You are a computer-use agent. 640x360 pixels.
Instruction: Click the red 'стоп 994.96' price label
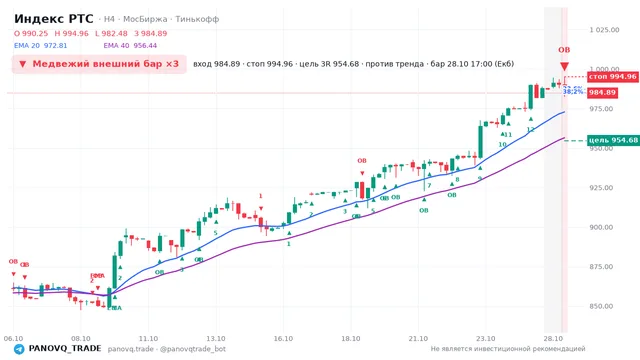click(613, 77)
